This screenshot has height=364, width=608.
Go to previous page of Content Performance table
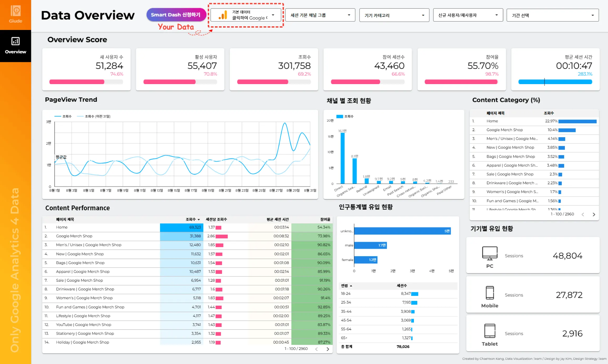click(x=317, y=349)
